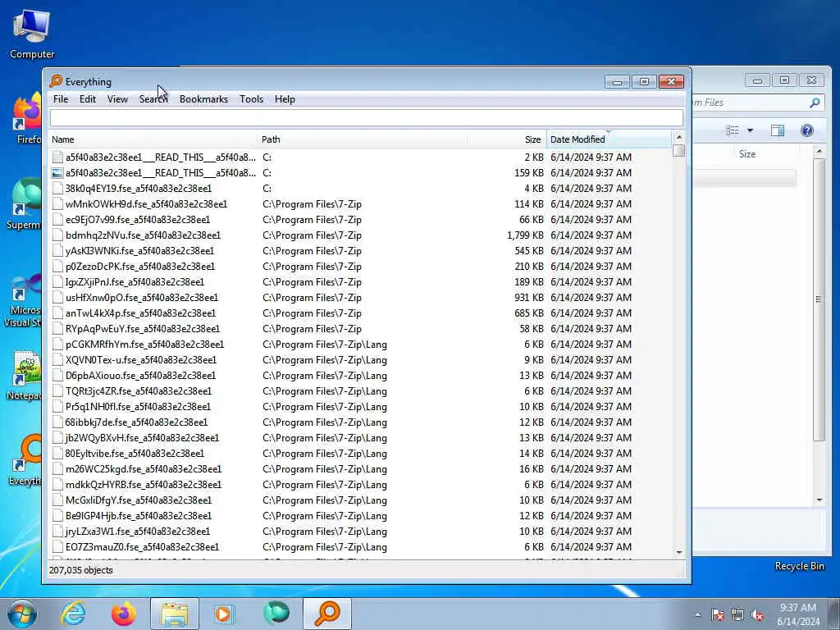Click scroll down arrow in Everything results
This screenshot has width=840, height=630.
678,552
